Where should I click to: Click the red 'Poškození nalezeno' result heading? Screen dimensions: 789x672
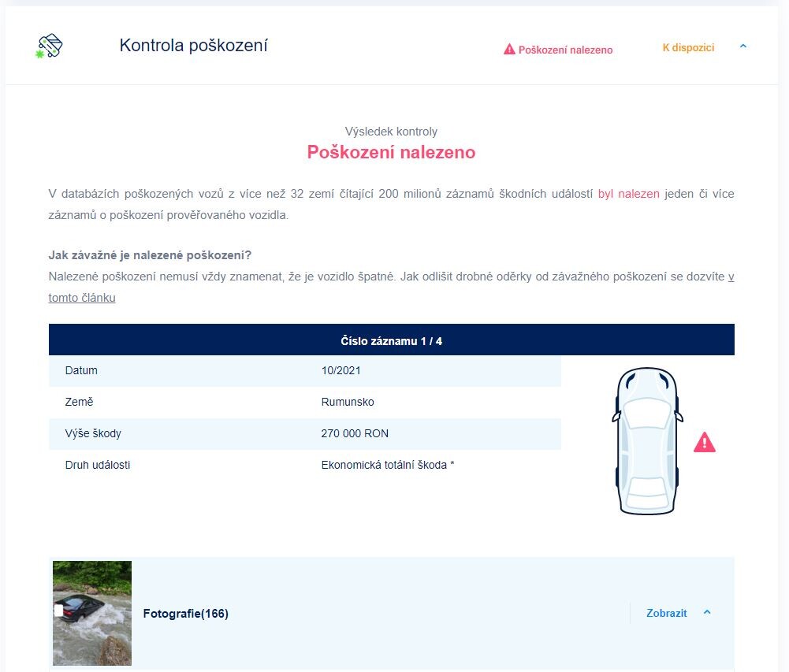391,152
